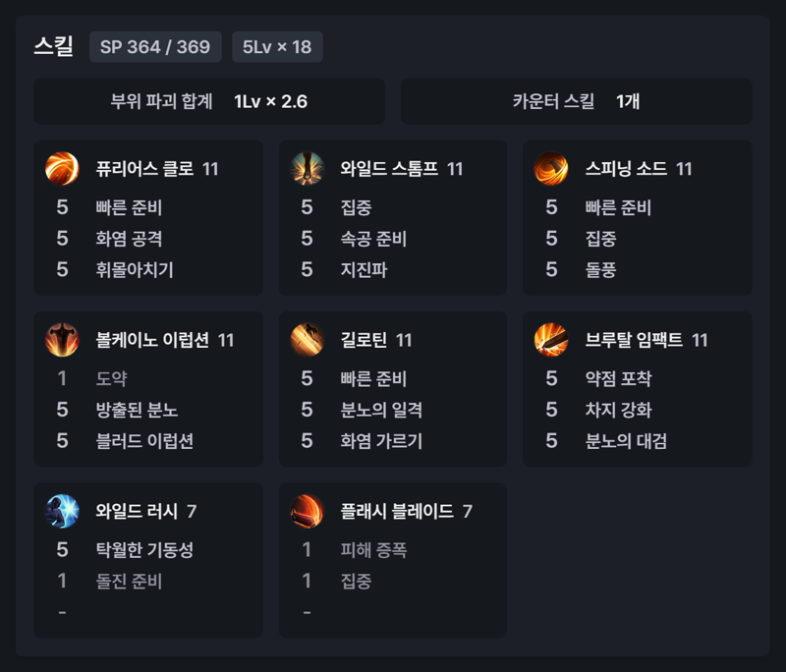Click the 와일드 러시 skill icon
Screen dimensions: 786x672
[x=62, y=511]
